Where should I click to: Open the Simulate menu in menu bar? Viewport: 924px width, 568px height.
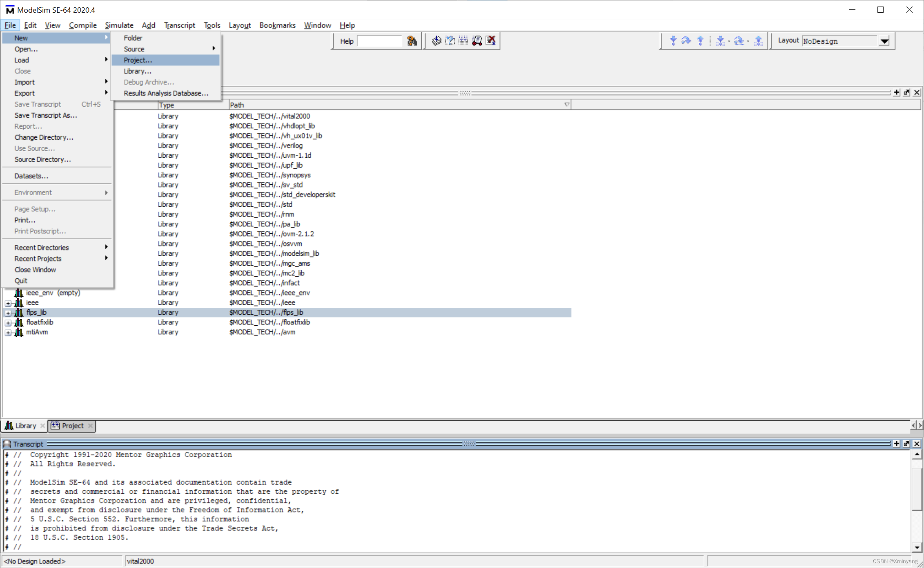click(x=119, y=25)
